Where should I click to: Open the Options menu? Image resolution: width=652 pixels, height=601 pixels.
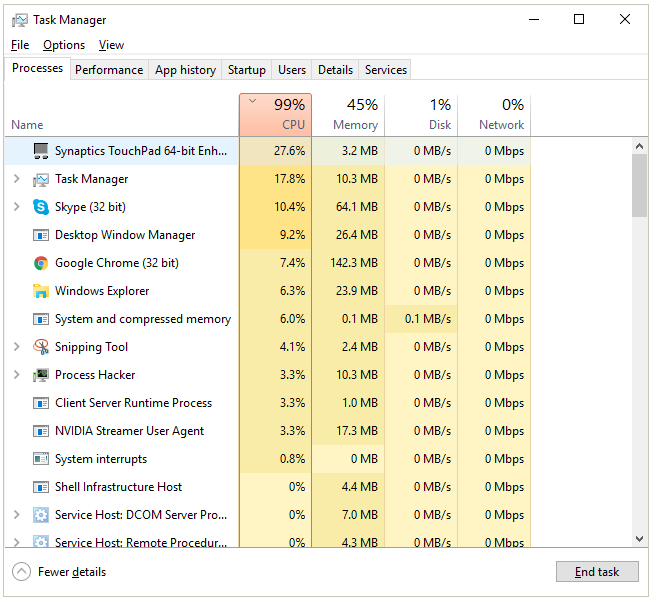[x=64, y=45]
